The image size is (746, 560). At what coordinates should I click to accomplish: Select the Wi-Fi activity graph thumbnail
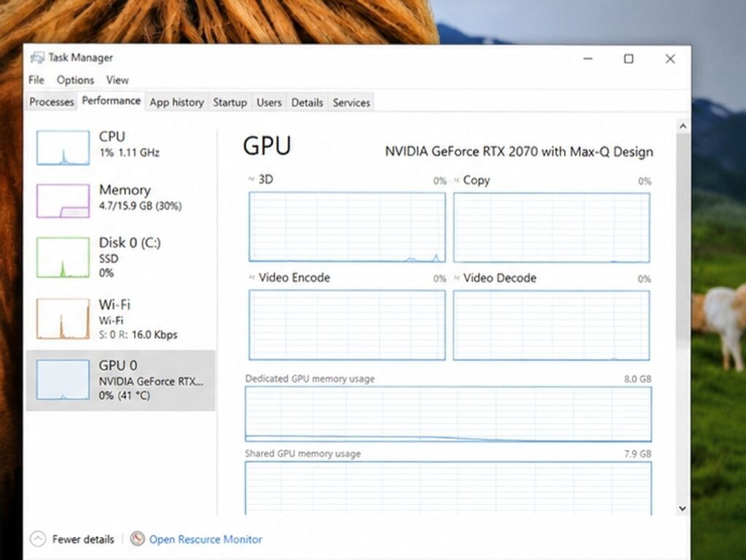(x=63, y=318)
